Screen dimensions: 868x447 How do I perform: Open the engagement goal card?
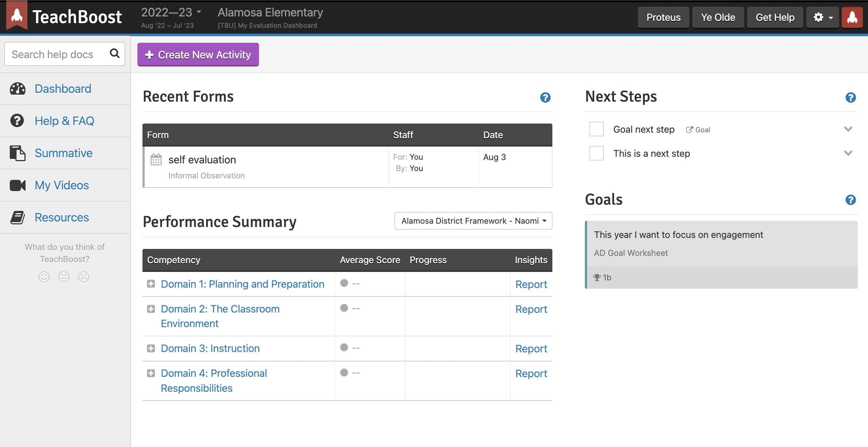tap(721, 254)
